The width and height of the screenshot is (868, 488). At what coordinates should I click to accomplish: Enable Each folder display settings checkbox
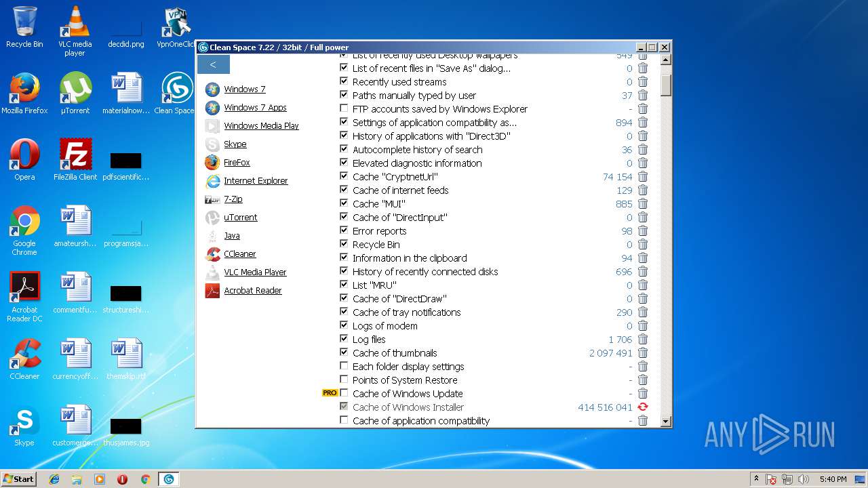[344, 366]
